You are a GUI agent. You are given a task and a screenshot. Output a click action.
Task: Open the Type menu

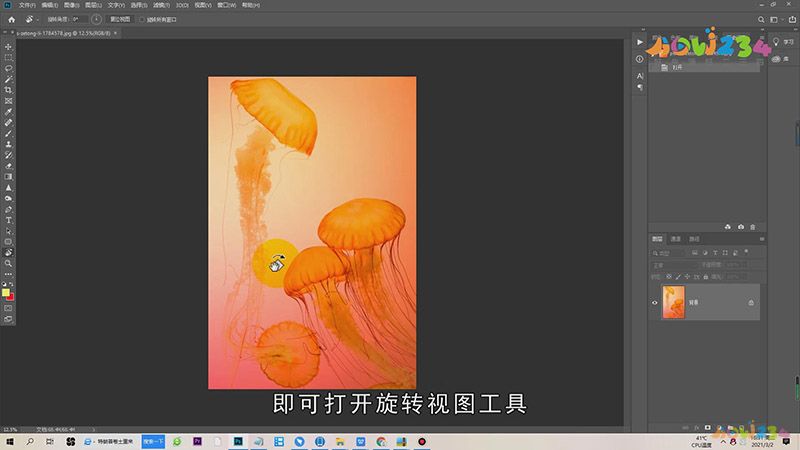click(115, 5)
